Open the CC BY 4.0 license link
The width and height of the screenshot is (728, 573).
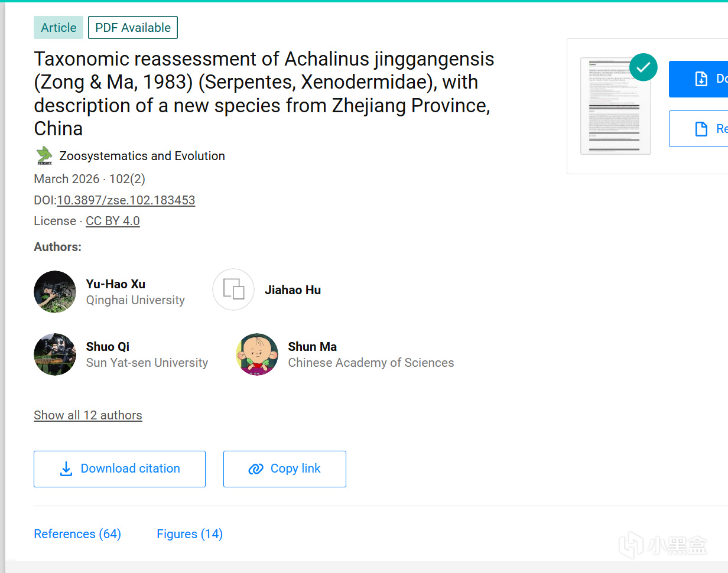coord(113,221)
